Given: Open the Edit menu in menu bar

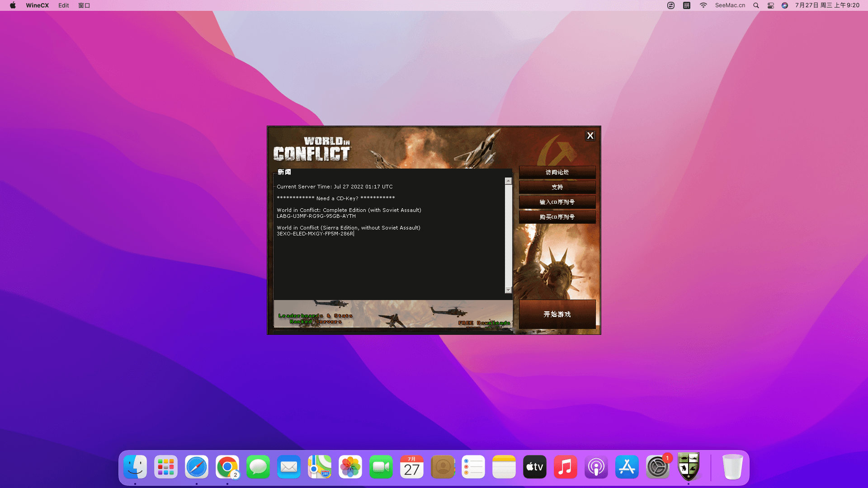Looking at the screenshot, I should click(x=64, y=5).
